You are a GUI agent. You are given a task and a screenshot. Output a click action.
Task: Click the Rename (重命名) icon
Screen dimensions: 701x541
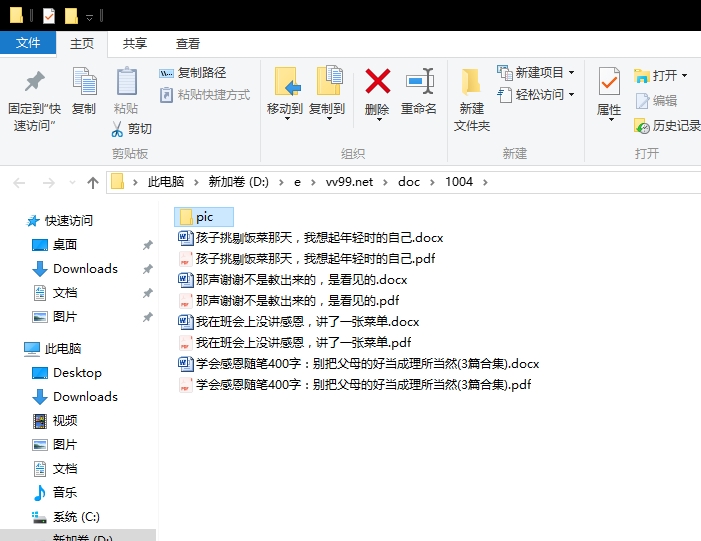coord(419,81)
